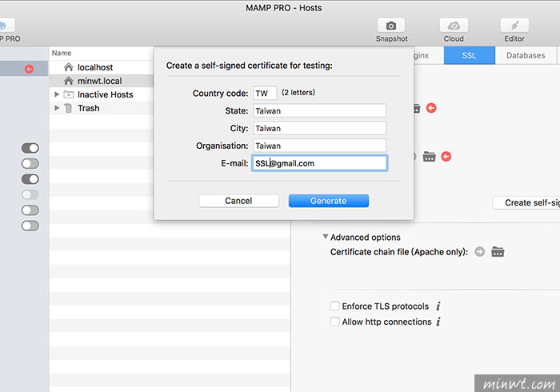Switch to the SSL tab

click(x=470, y=55)
